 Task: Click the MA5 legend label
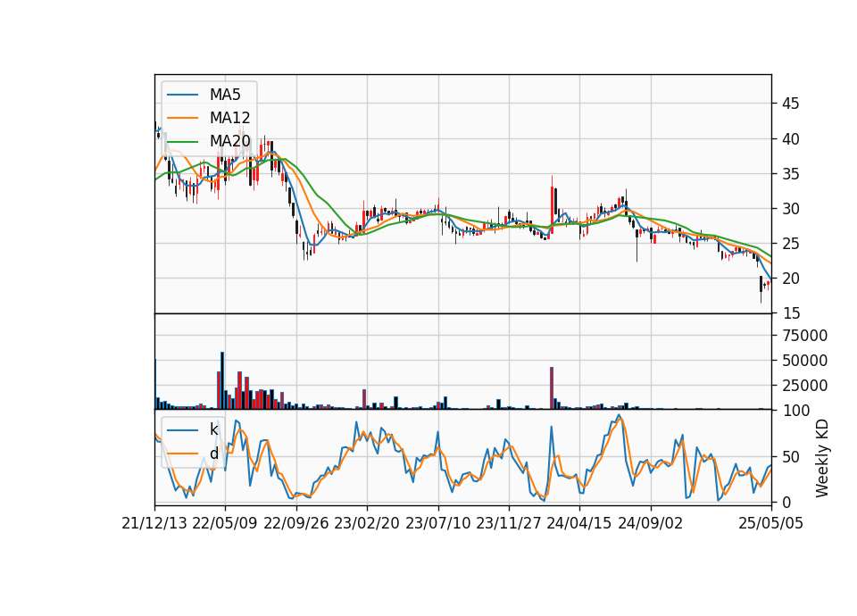point(225,95)
